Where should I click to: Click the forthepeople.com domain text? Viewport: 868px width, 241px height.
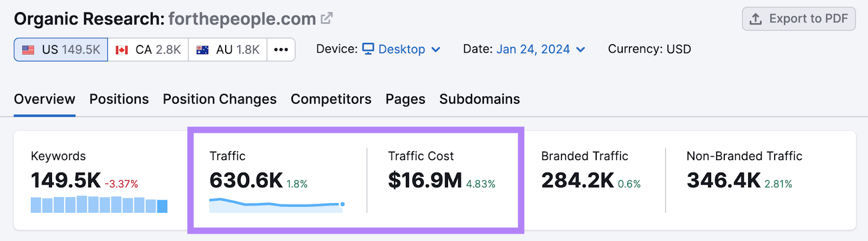242,19
